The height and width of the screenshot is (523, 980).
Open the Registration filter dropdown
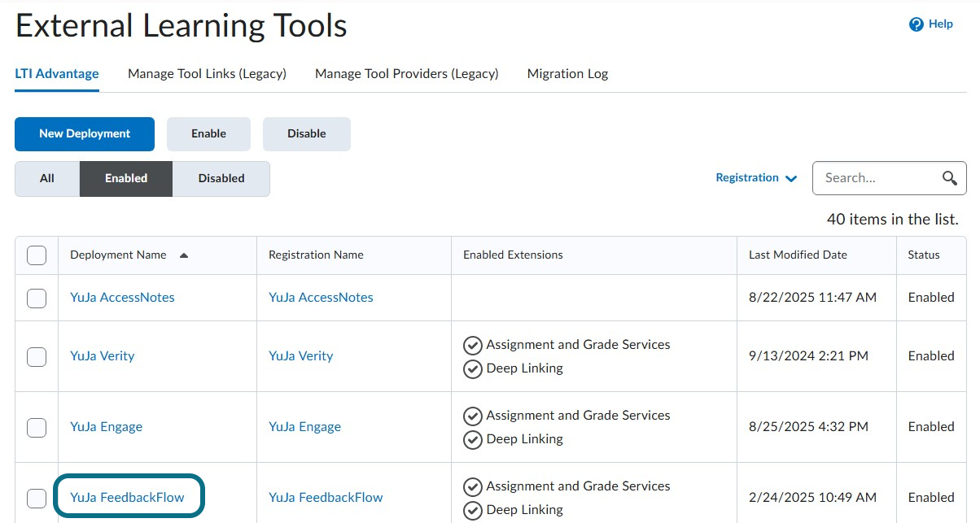coord(756,178)
